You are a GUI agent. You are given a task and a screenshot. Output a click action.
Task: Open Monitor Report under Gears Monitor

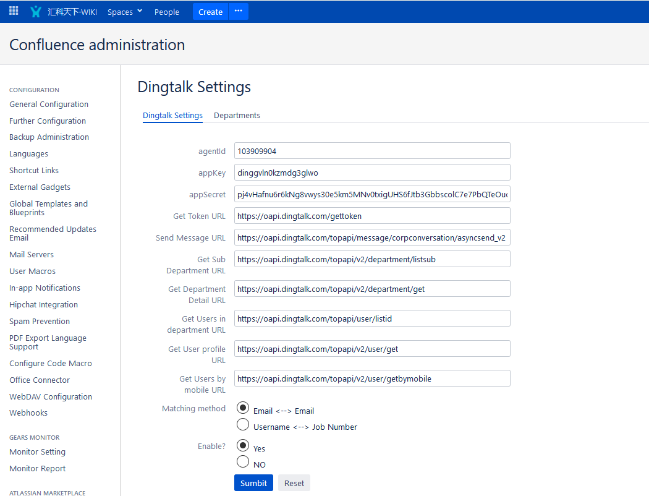(37, 468)
